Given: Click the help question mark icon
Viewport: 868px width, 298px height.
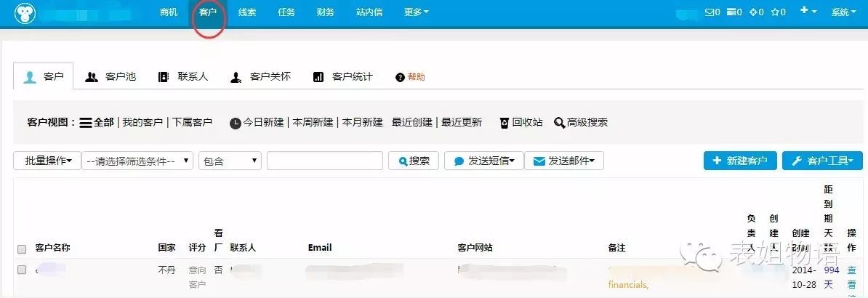Looking at the screenshot, I should (x=401, y=78).
